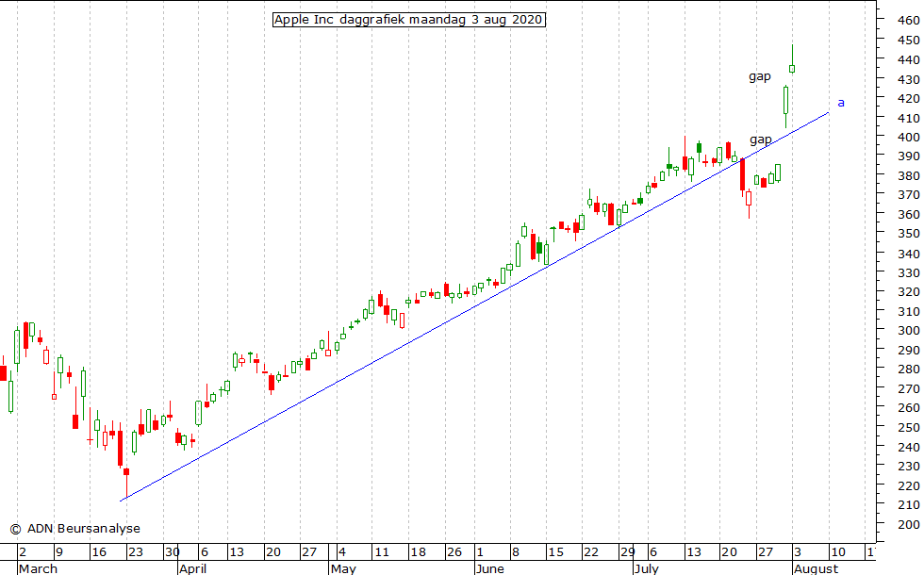Click the 300 price axis label

tap(907, 331)
